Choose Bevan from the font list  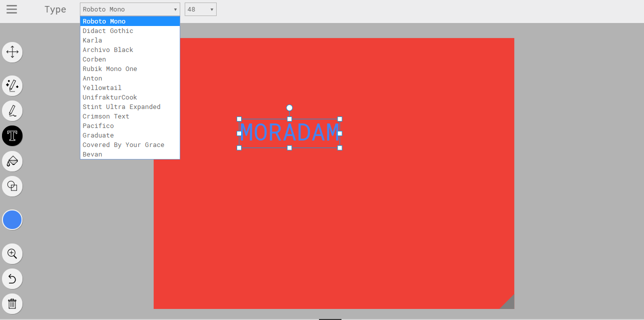tap(92, 154)
